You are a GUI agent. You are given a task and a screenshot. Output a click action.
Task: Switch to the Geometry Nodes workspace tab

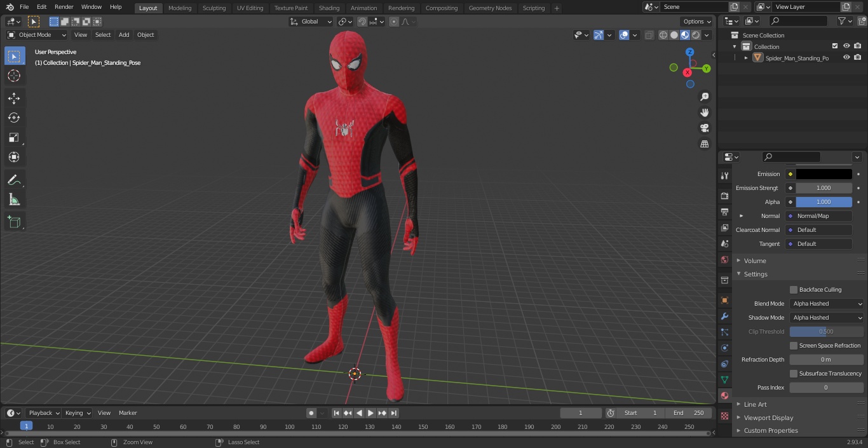pyautogui.click(x=490, y=8)
